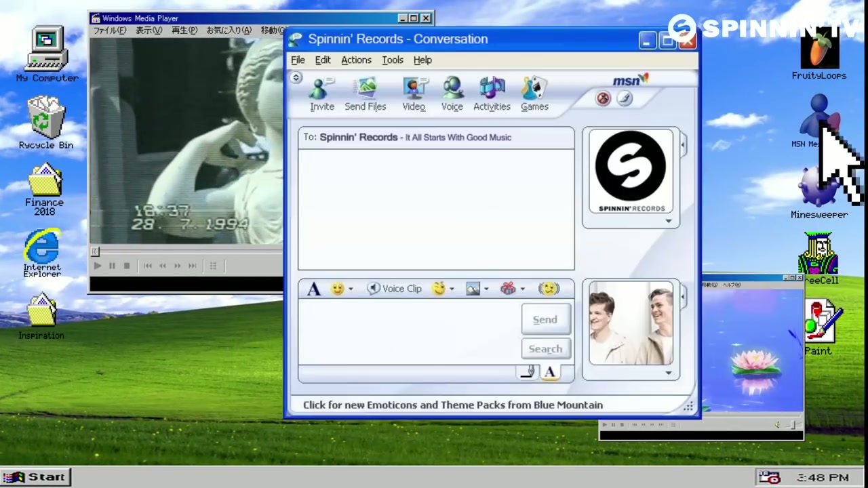The image size is (868, 488).
Task: Expand the smiley emoticon dropdown arrow
Action: point(351,289)
